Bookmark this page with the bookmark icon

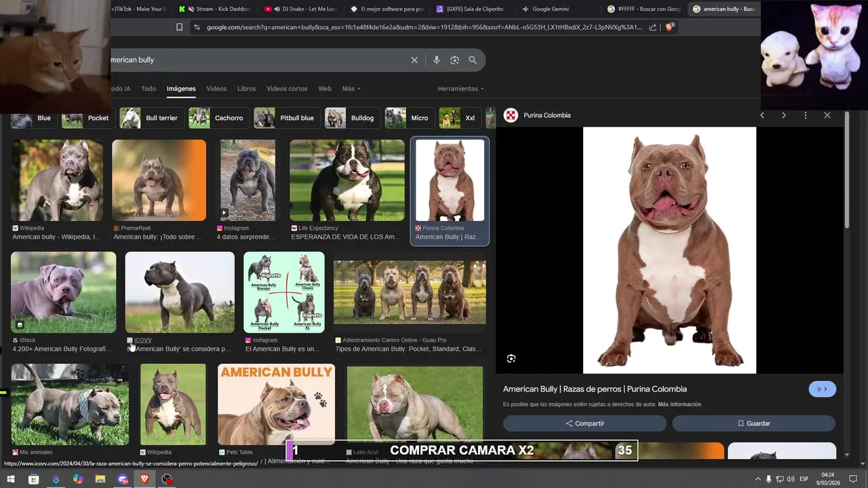point(179,27)
